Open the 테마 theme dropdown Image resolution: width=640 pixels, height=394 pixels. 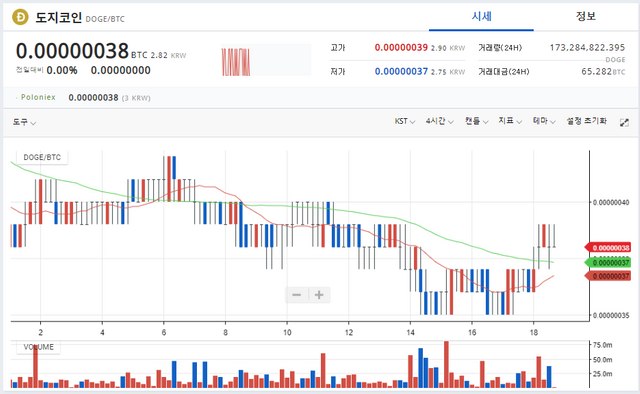[544, 121]
